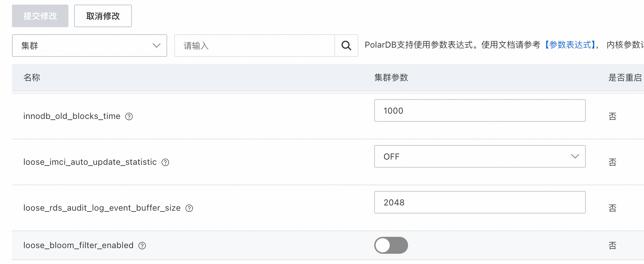Edit the innodb_old_blocks_time value field
644x264 pixels.
pos(480,110)
